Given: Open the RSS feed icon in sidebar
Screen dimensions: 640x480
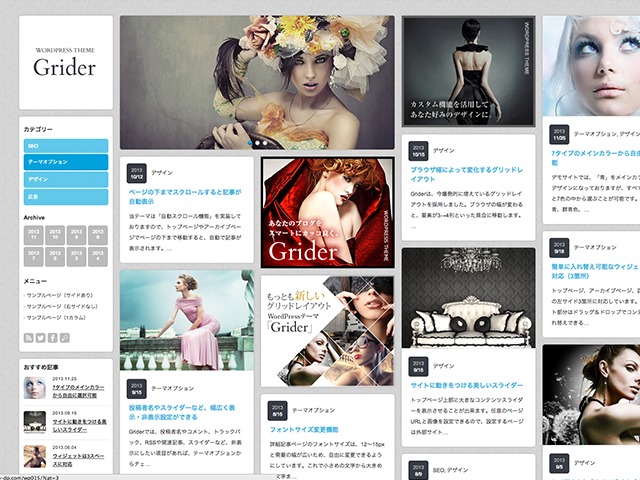Looking at the screenshot, I should (x=29, y=338).
